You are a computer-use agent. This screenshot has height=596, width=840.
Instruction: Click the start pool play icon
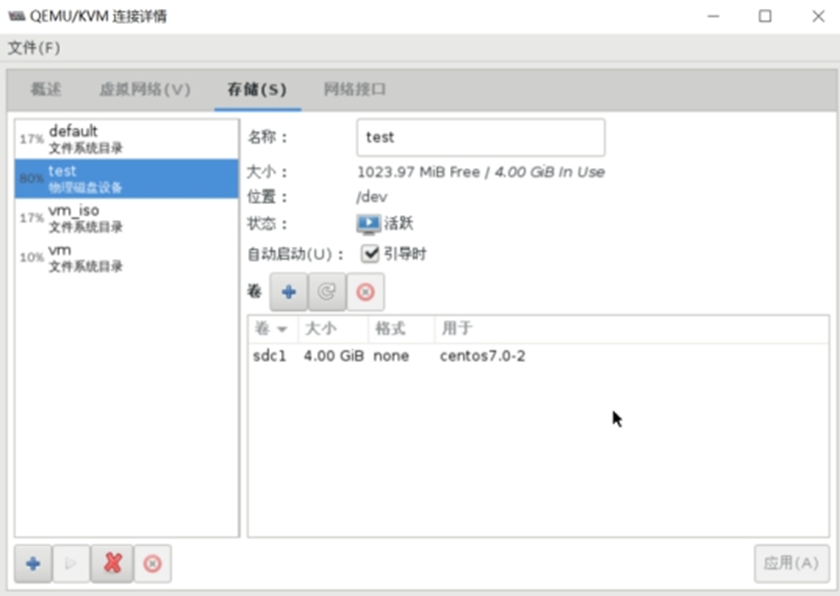click(x=71, y=564)
